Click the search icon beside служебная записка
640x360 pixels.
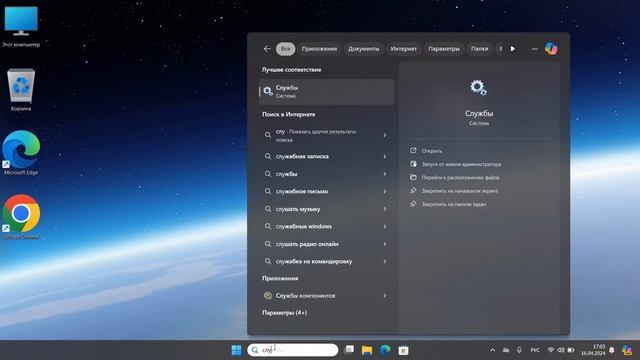pyautogui.click(x=268, y=156)
